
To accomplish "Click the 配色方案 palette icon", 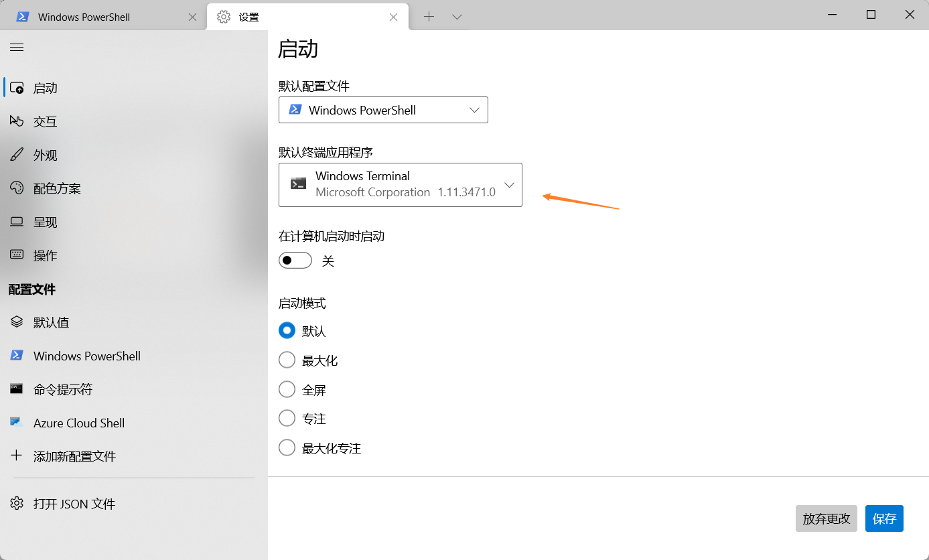I will click(x=17, y=188).
